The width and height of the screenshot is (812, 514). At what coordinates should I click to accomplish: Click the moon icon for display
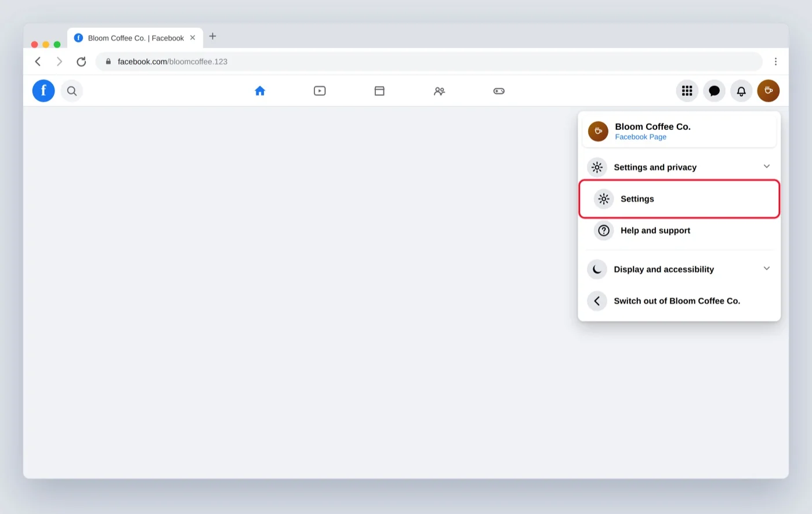coord(597,269)
